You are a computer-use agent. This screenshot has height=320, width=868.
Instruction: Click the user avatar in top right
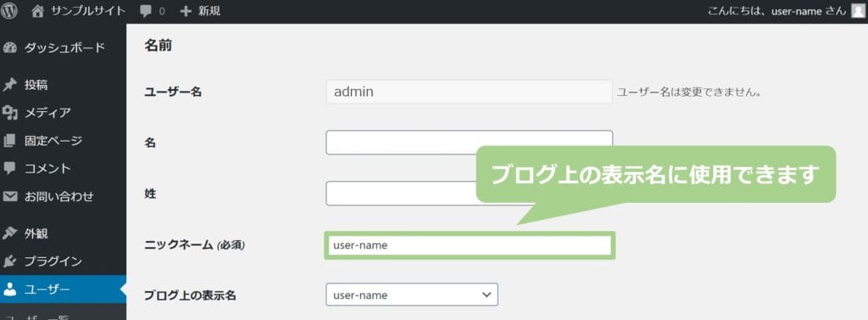click(x=858, y=11)
